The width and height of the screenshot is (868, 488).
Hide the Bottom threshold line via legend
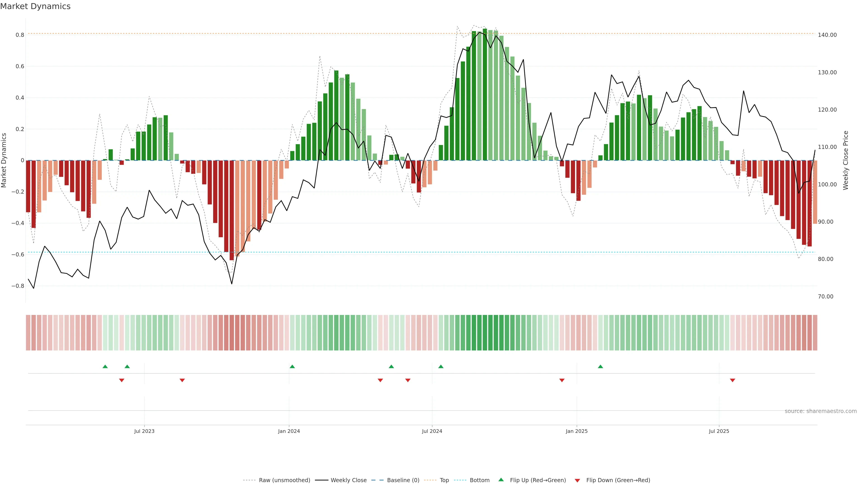point(479,480)
